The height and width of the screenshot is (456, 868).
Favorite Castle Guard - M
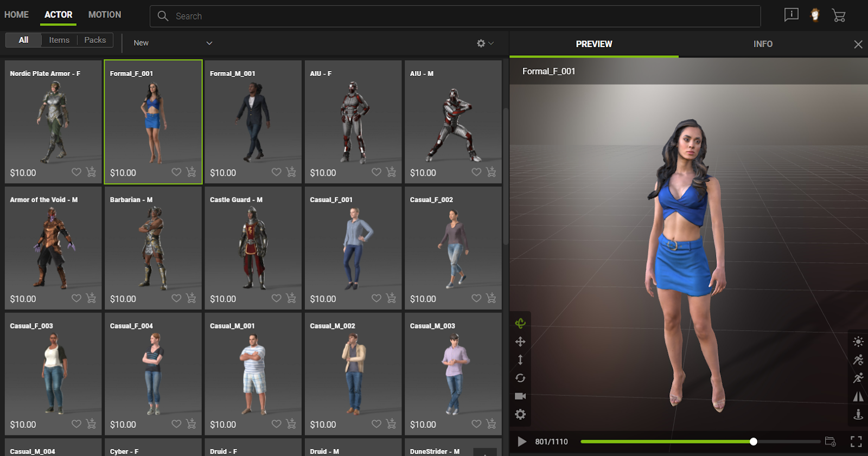click(x=277, y=298)
